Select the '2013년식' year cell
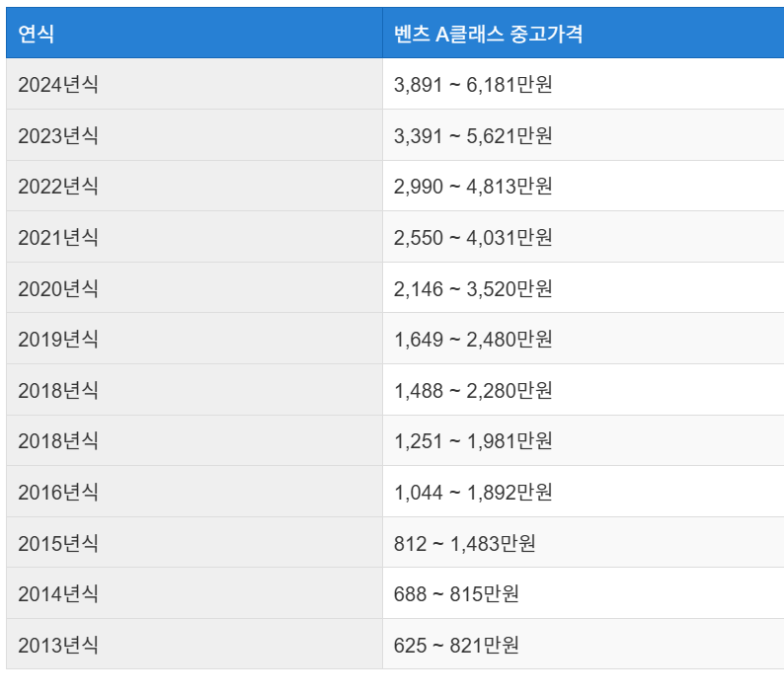 (194, 645)
